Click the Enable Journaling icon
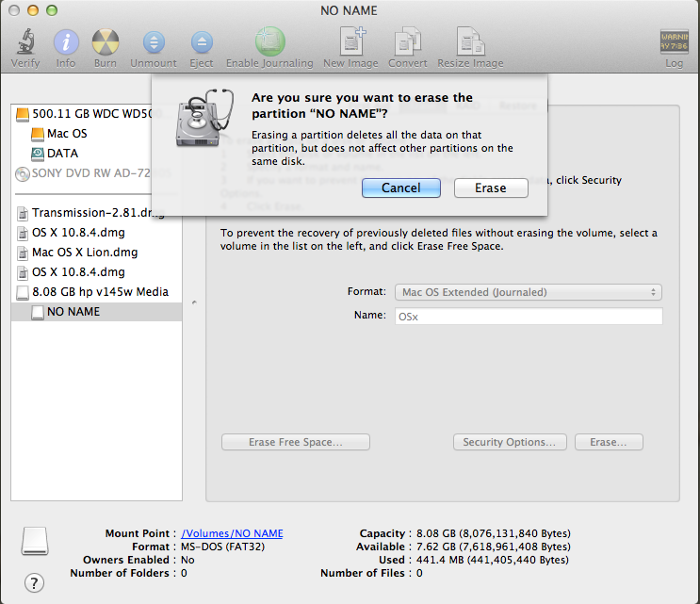This screenshot has width=700, height=604. click(269, 41)
